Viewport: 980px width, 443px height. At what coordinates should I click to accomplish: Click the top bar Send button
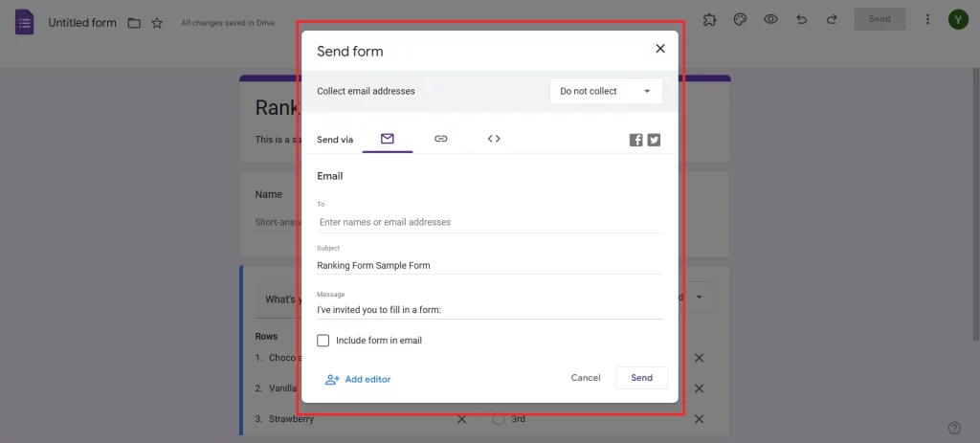[x=880, y=19]
